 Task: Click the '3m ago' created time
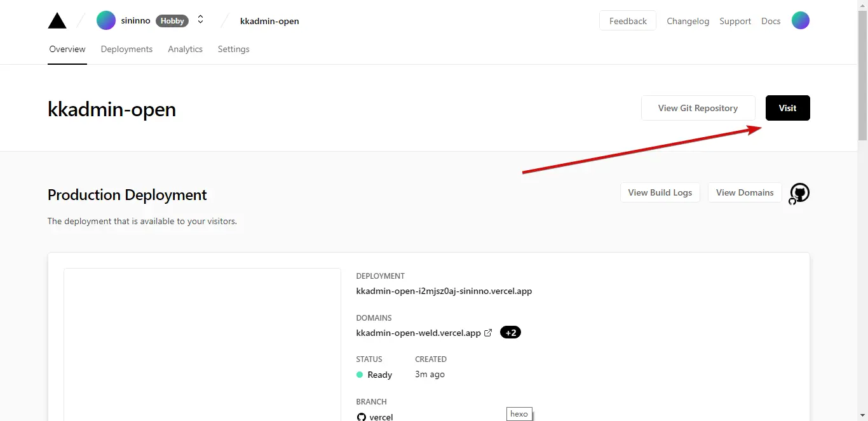pos(430,374)
